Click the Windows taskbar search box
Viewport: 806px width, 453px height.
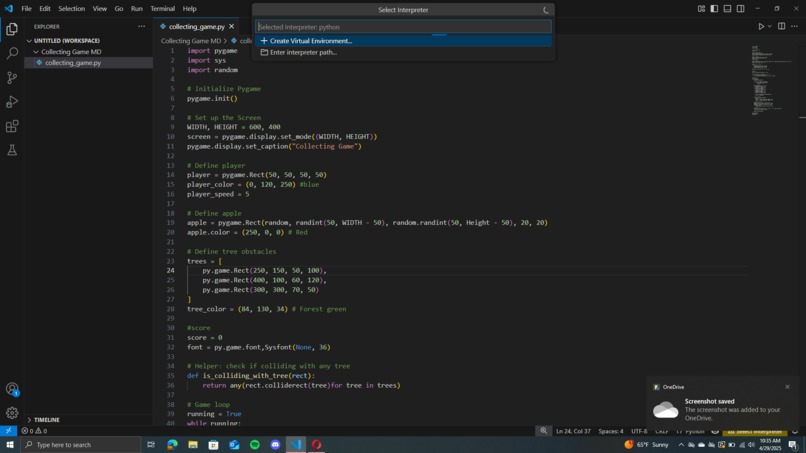point(80,445)
